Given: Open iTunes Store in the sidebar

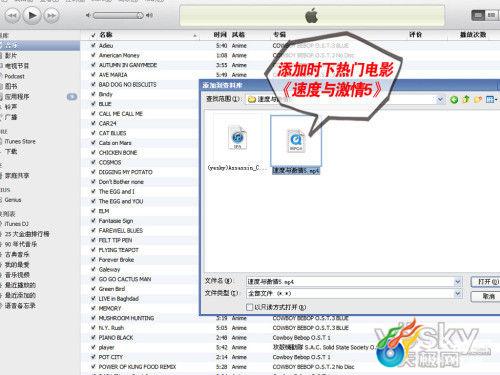Looking at the screenshot, I should click(20, 141).
